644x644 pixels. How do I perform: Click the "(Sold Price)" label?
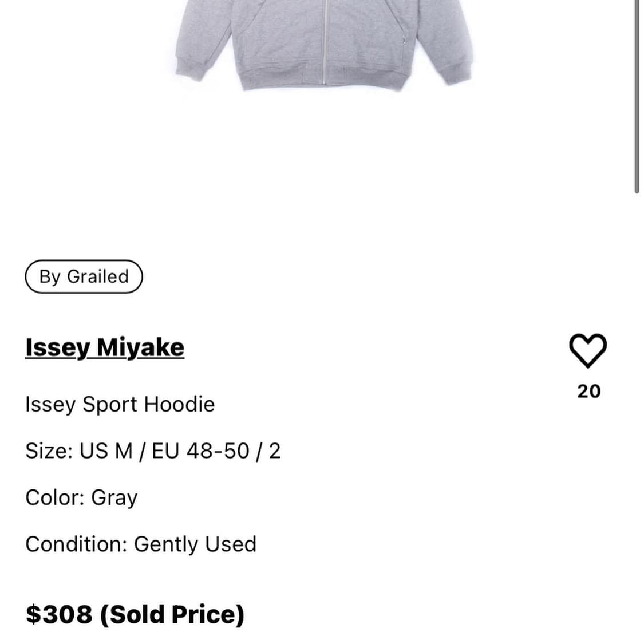[x=172, y=614]
